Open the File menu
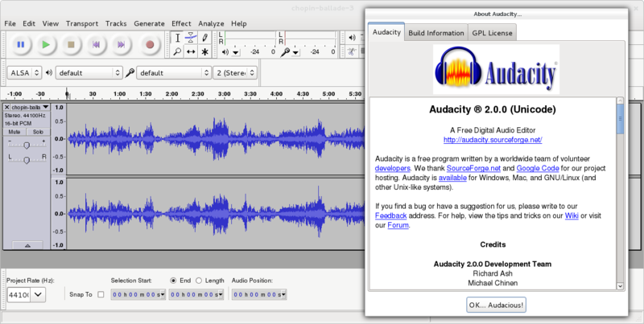Image resolution: width=644 pixels, height=324 pixels. [10, 23]
